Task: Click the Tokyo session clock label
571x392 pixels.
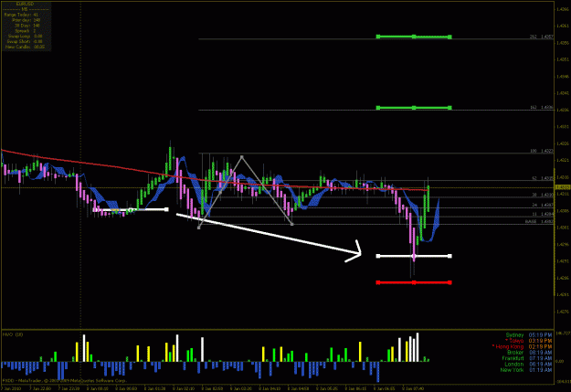Action: click(x=513, y=341)
